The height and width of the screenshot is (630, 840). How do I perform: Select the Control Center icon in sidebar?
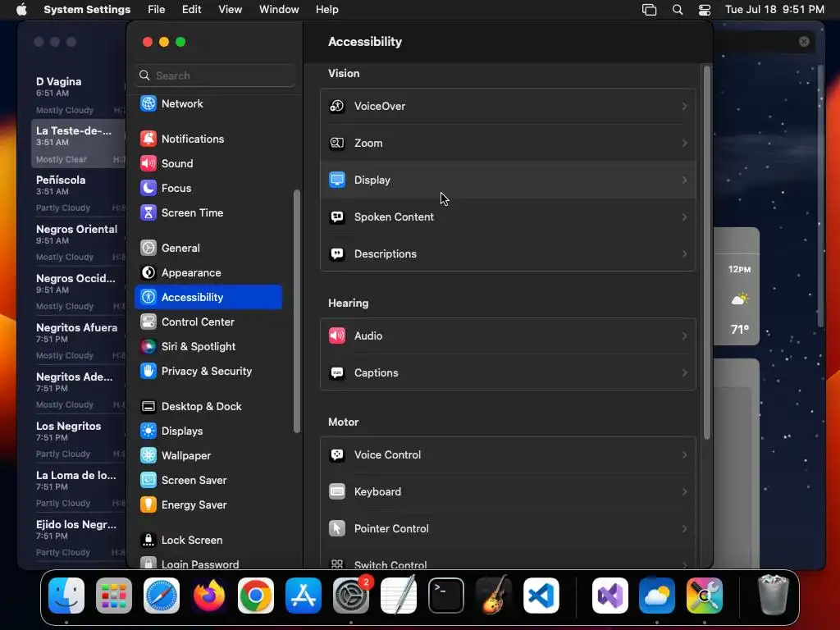pyautogui.click(x=148, y=322)
